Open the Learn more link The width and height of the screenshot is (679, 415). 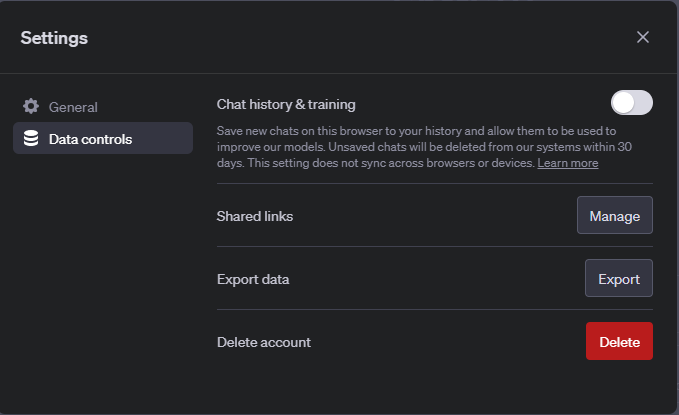click(x=567, y=163)
